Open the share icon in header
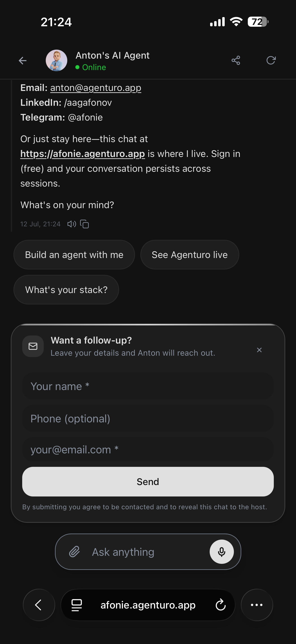This screenshot has width=296, height=644. pos(236,60)
